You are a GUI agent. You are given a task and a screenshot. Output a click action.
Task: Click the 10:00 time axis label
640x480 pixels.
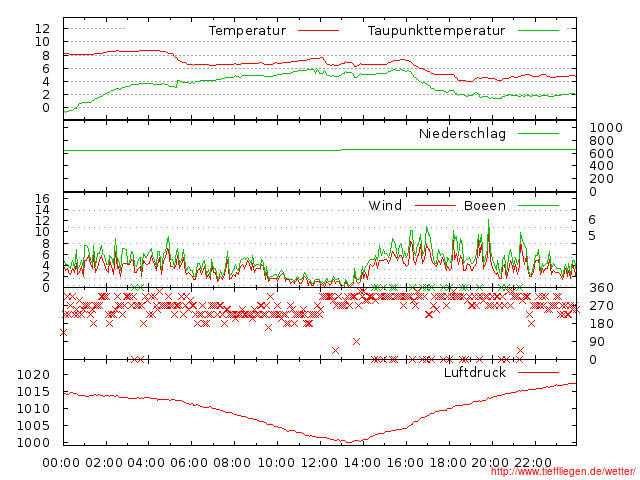point(276,463)
